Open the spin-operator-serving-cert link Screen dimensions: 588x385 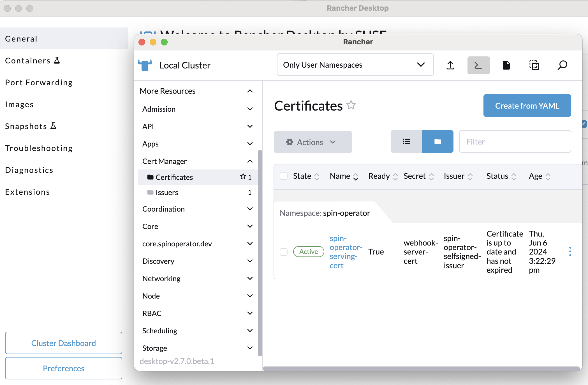tap(346, 252)
